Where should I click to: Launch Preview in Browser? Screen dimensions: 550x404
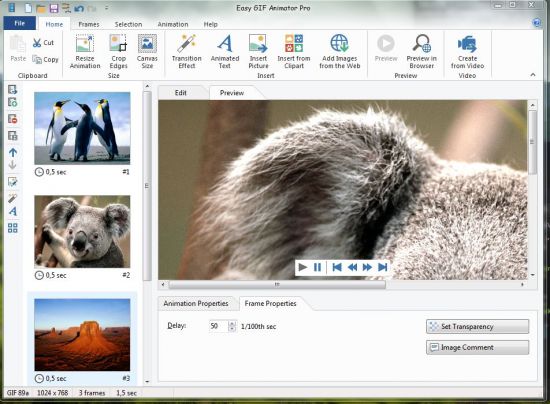(x=422, y=52)
